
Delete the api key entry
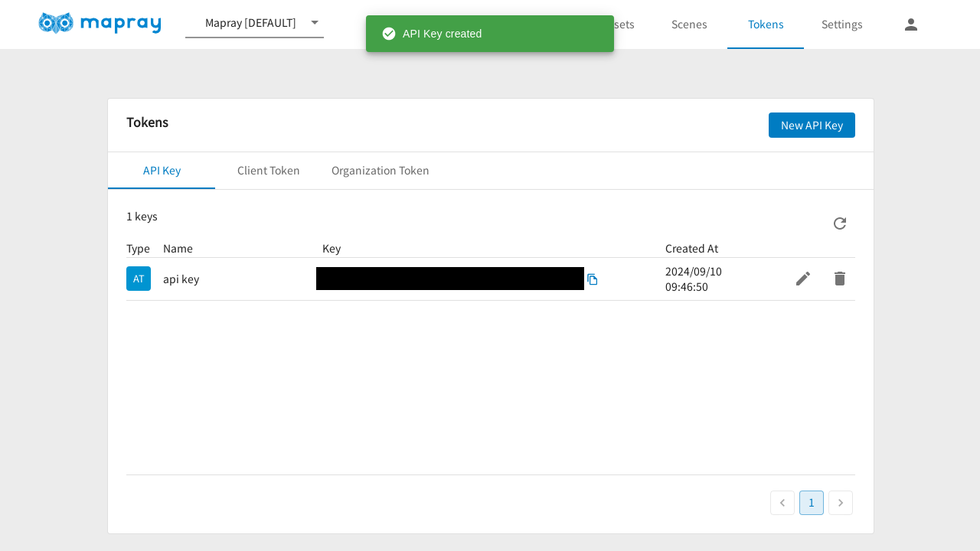[x=839, y=279]
